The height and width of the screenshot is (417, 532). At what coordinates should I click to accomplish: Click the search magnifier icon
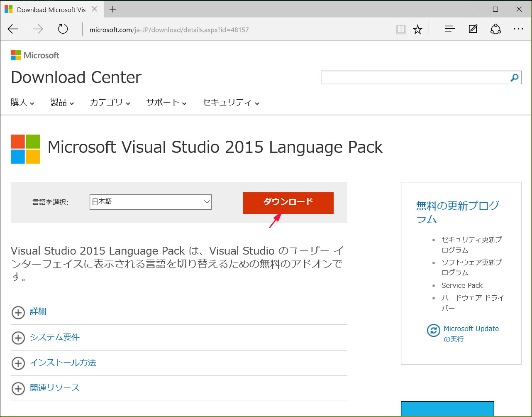515,77
